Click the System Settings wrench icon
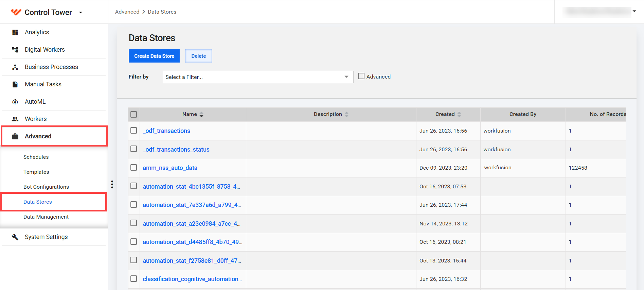This screenshot has width=644, height=290. (15, 237)
